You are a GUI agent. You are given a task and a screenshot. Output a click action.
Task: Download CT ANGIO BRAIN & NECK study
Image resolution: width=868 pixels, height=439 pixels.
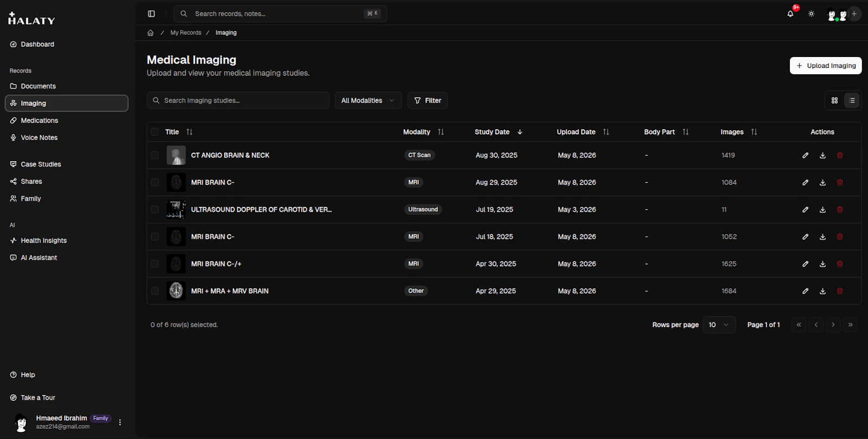click(822, 155)
